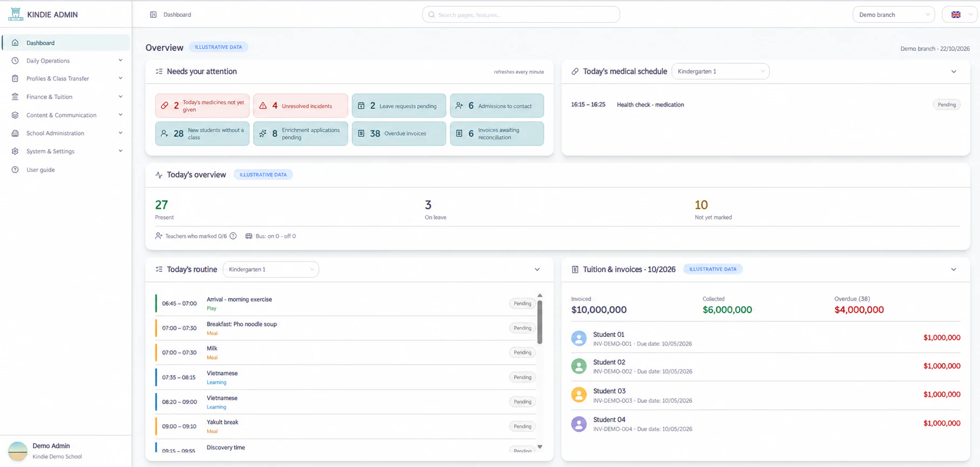Open Invoices awaiting reconciliation card
The width and height of the screenshot is (980, 467).
coord(497,133)
